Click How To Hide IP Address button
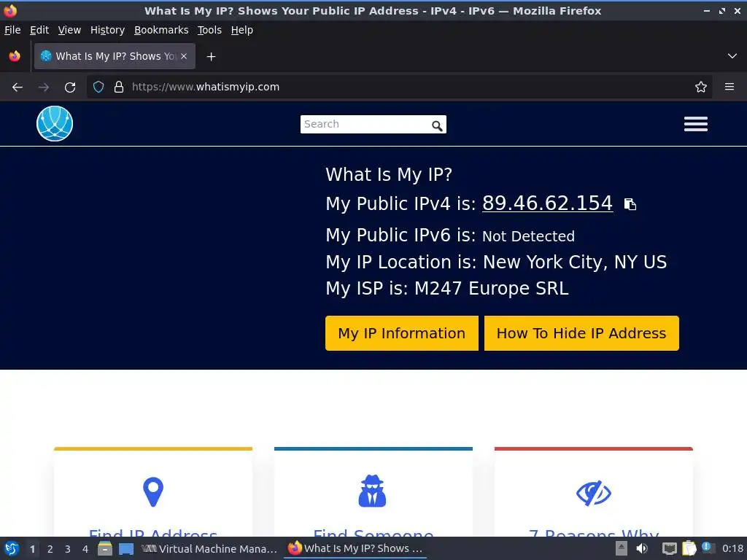 click(581, 333)
